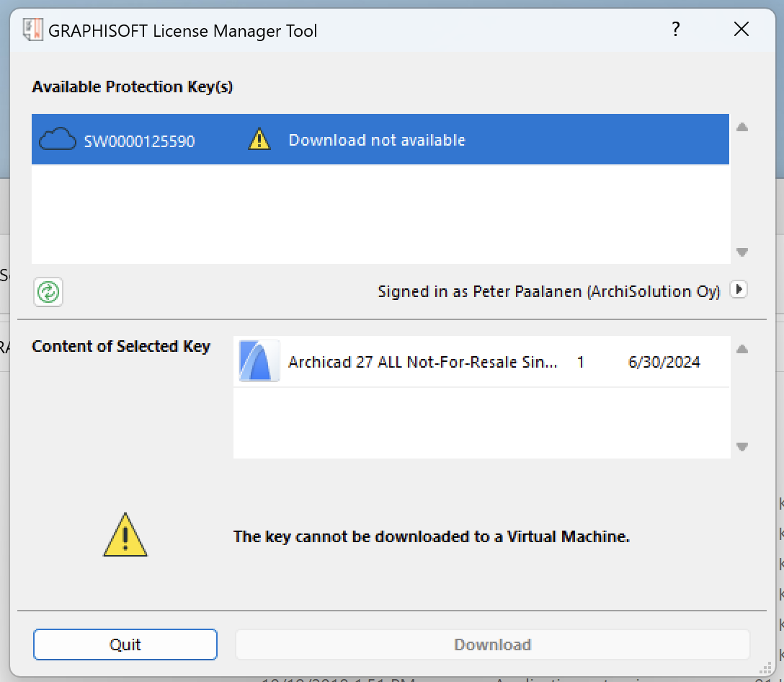784x682 pixels.
Task: Click the cloud icon beside SW0000125590
Action: point(57,140)
